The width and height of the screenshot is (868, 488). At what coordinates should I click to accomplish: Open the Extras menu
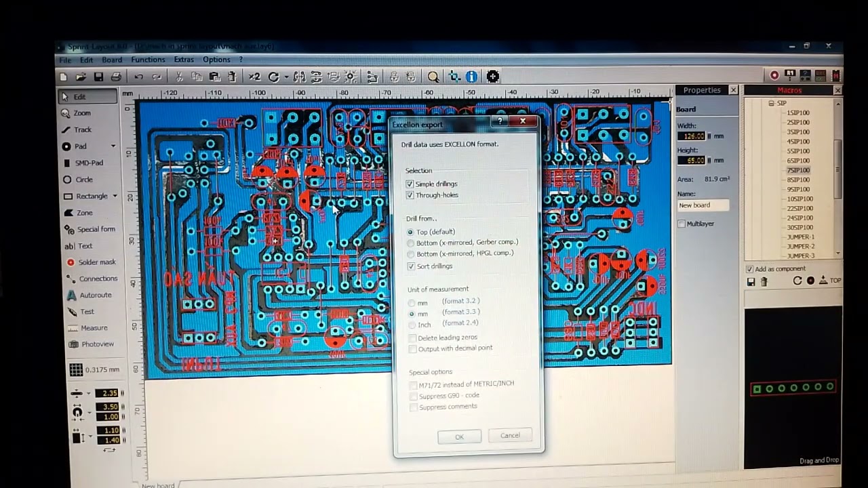pos(184,60)
